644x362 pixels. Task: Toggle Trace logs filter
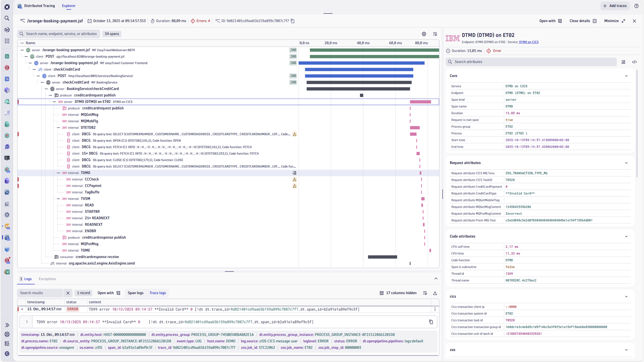pos(158,293)
